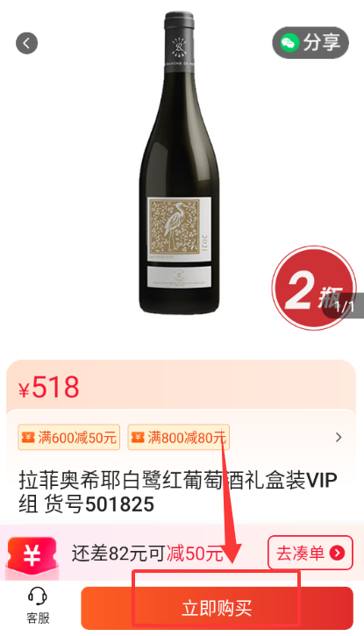Open the wine bottle product image
Viewport: 364px width, 636px height.
click(x=180, y=162)
